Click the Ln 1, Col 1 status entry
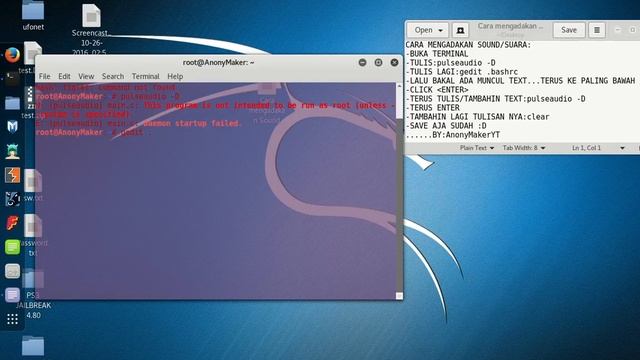The width and height of the screenshot is (640, 360). point(587,148)
